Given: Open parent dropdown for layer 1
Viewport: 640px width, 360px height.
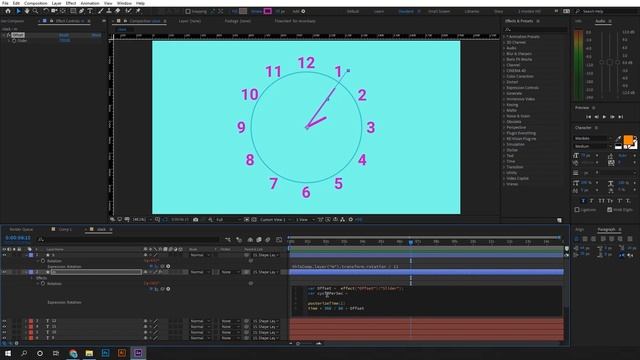Looking at the screenshot, I should click(265, 255).
